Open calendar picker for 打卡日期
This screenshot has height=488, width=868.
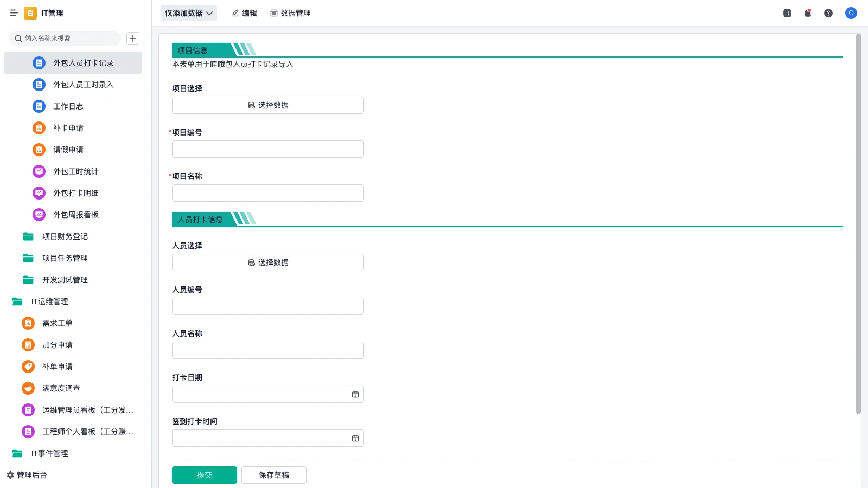pos(355,394)
